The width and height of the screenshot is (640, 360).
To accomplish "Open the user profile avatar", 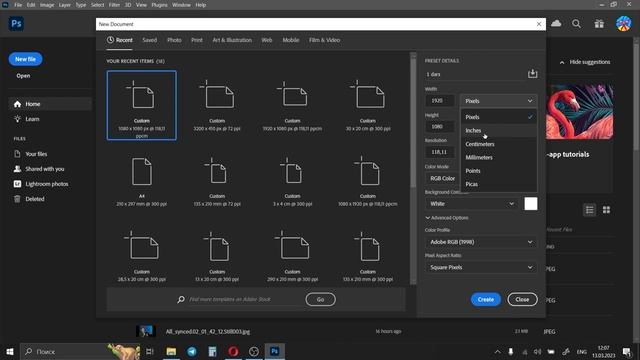I will 624,24.
